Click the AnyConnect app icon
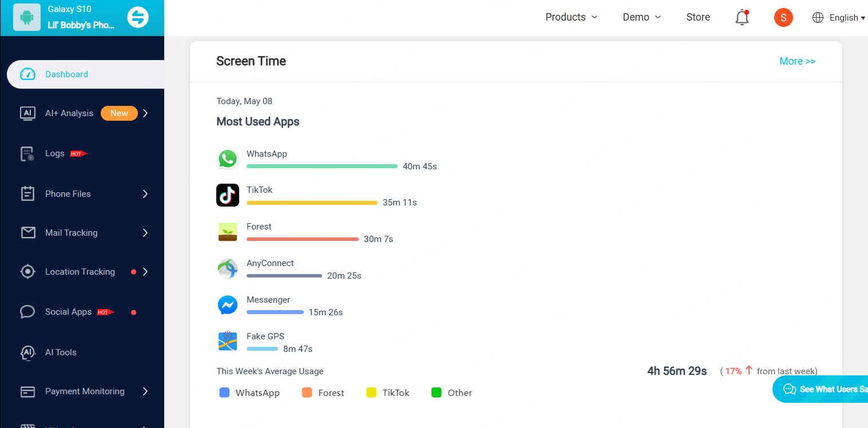 228,268
